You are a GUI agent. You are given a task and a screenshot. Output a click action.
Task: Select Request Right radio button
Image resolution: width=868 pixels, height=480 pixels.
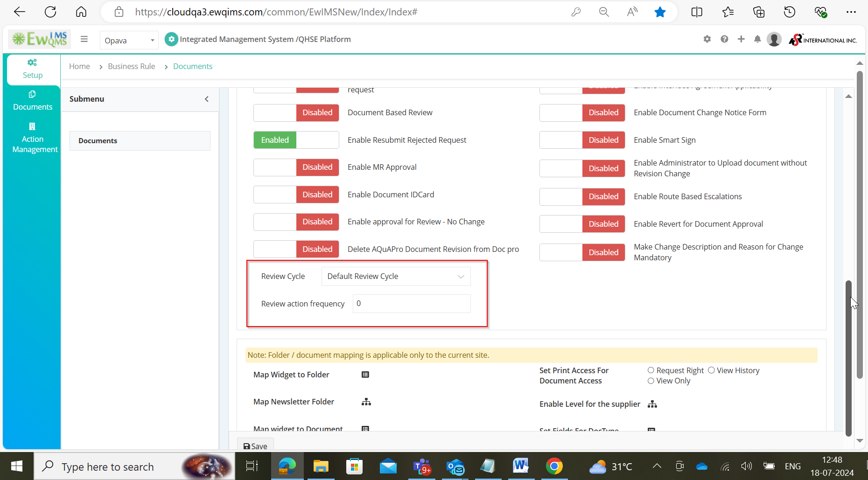pos(651,370)
